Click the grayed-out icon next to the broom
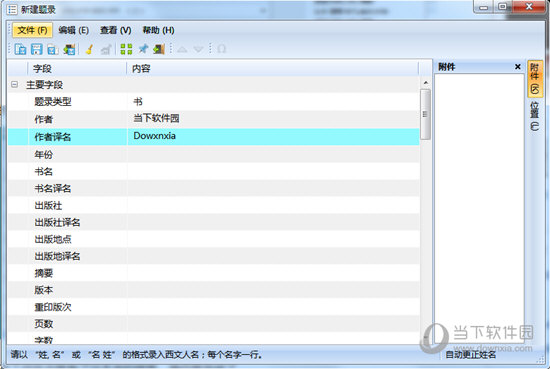The width and height of the screenshot is (550, 369). coord(106,49)
